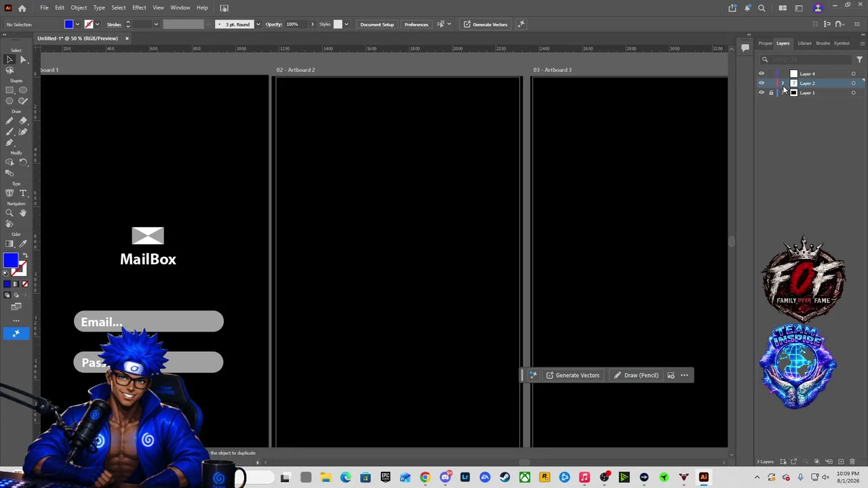
Task: Go to the Home screen icon
Action: pyautogui.click(x=22, y=8)
